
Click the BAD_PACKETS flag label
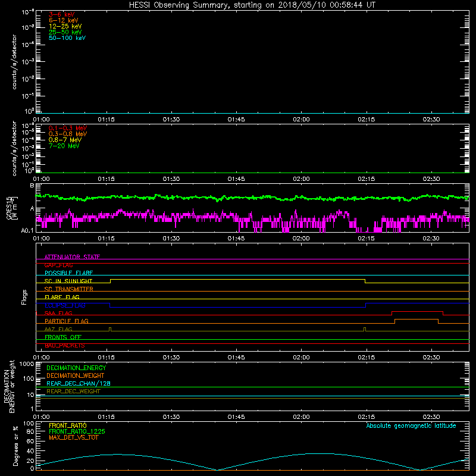pos(65,346)
